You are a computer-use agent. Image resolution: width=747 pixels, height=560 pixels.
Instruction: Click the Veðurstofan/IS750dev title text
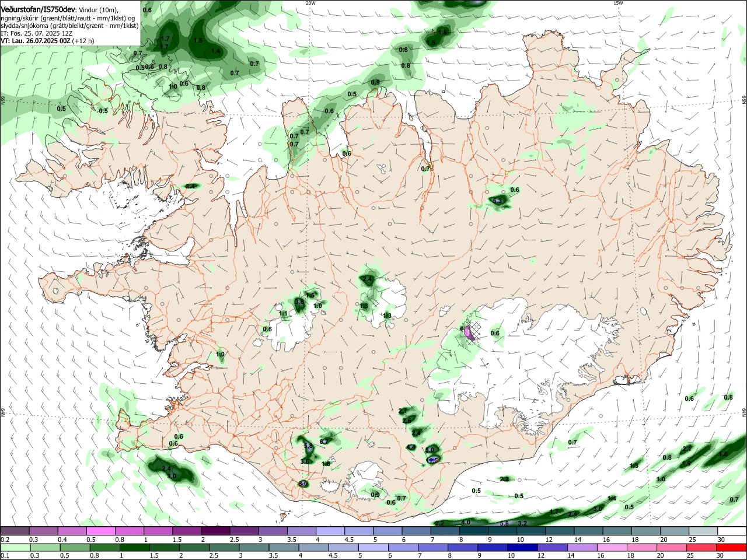[38, 9]
